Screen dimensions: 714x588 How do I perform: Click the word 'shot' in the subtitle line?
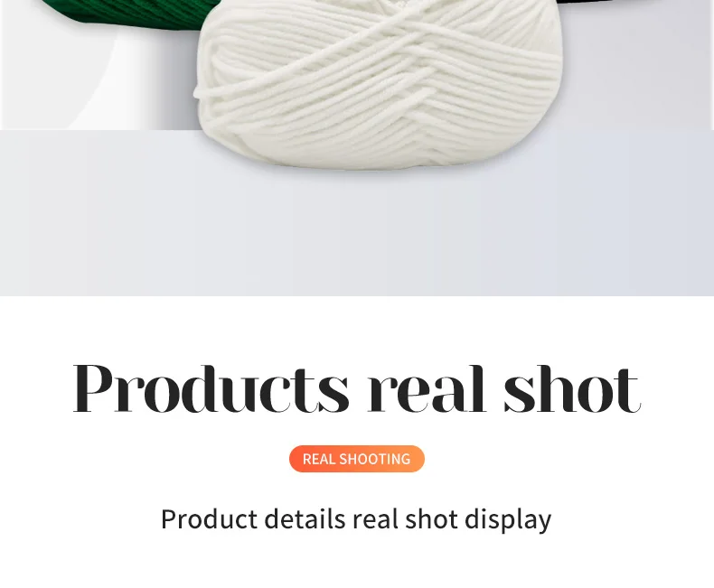click(431, 518)
